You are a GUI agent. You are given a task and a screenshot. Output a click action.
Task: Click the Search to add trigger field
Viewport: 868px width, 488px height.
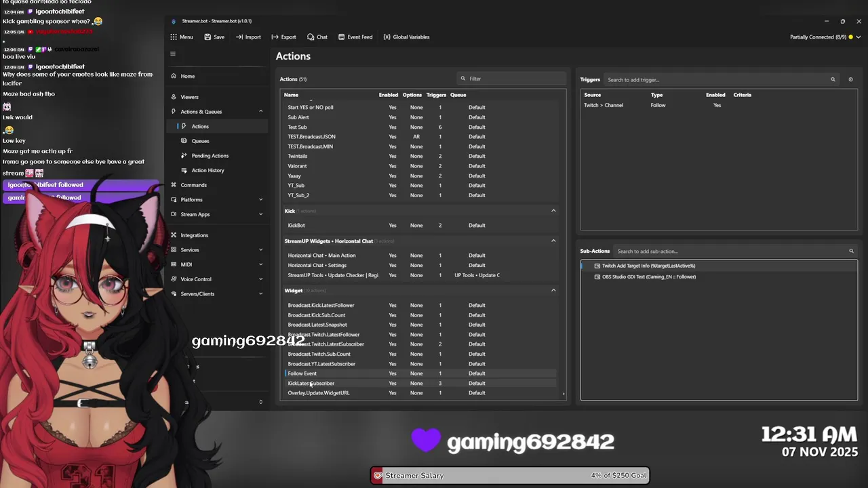click(x=722, y=79)
